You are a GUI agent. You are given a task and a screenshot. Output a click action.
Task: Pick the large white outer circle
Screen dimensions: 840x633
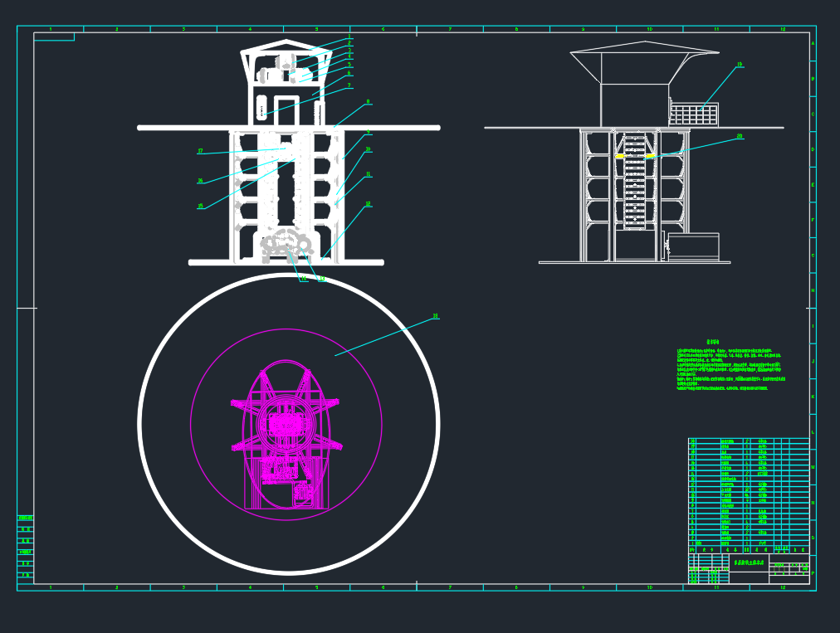pos(289,424)
